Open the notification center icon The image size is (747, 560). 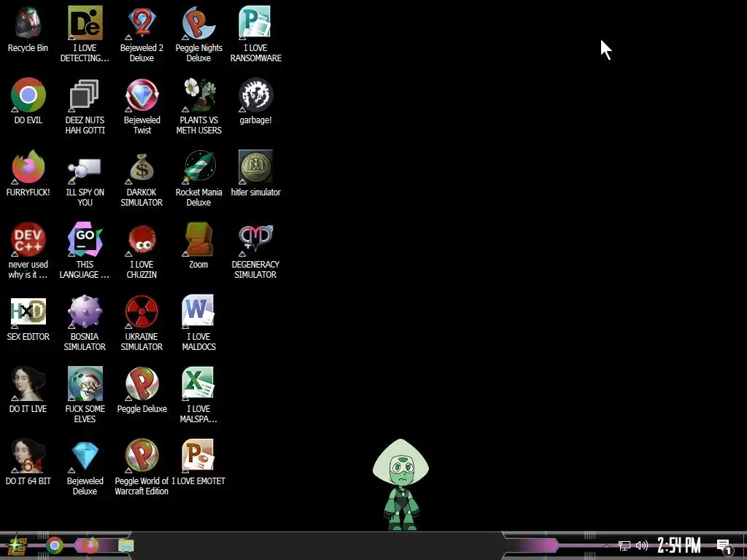coord(724,546)
